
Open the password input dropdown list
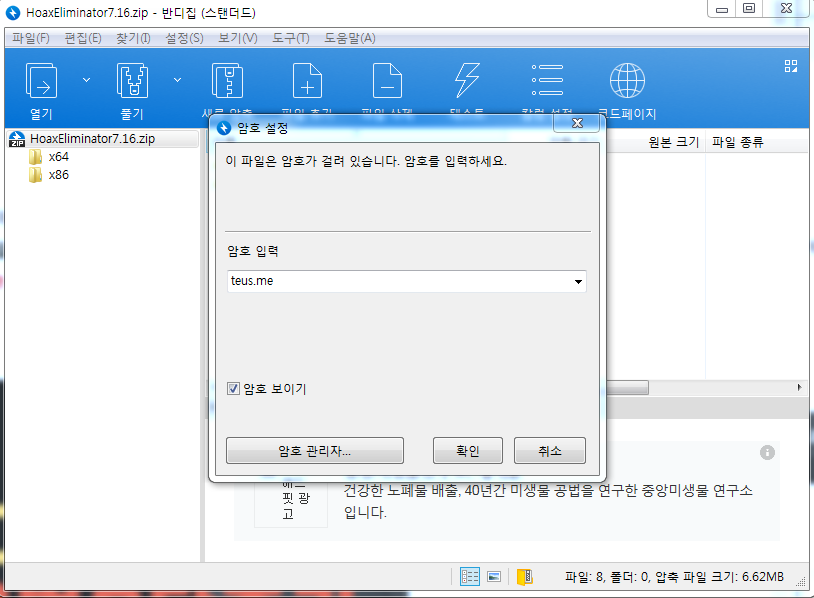(x=578, y=283)
